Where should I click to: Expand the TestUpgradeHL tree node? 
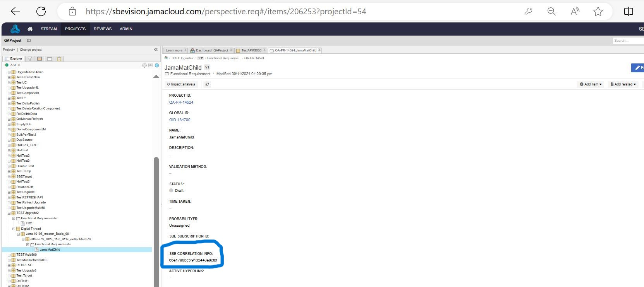(x=9, y=88)
